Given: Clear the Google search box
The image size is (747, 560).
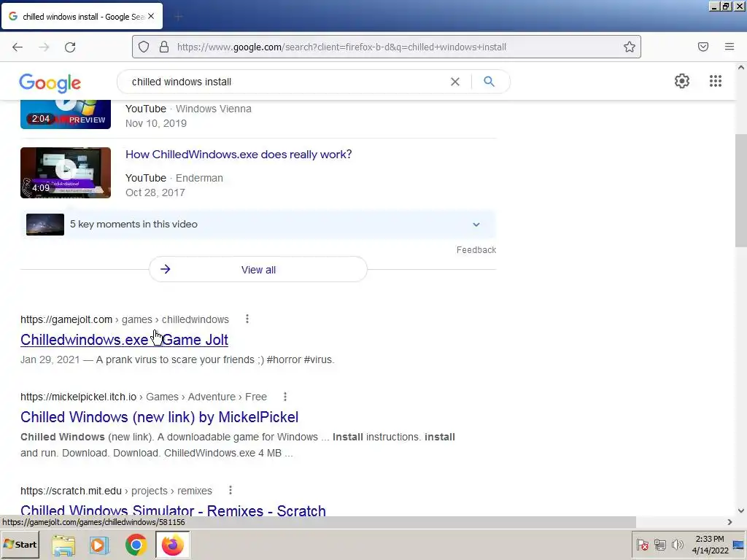Looking at the screenshot, I should (x=455, y=82).
